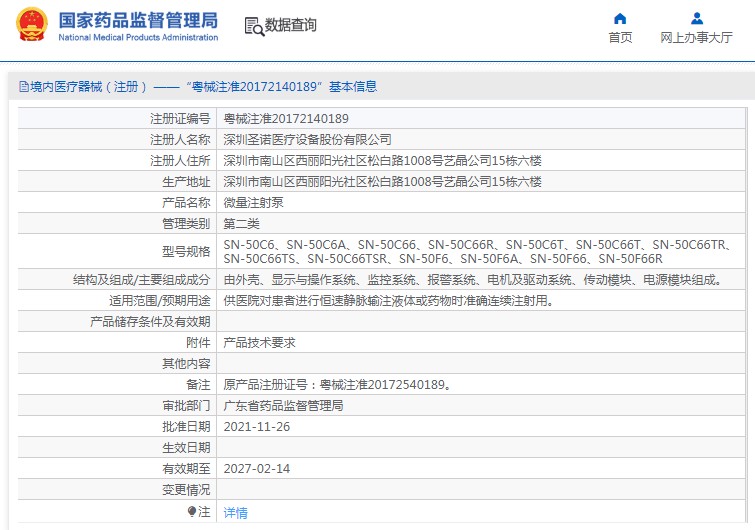Select the 其他内容 label

(186, 364)
